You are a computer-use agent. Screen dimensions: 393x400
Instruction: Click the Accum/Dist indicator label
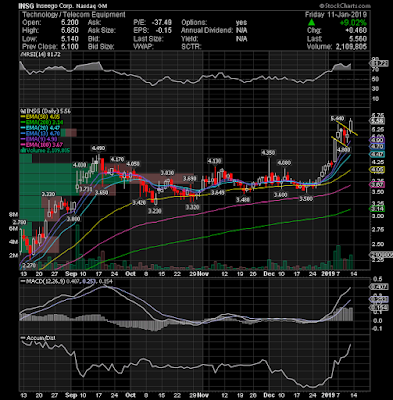tap(38, 338)
